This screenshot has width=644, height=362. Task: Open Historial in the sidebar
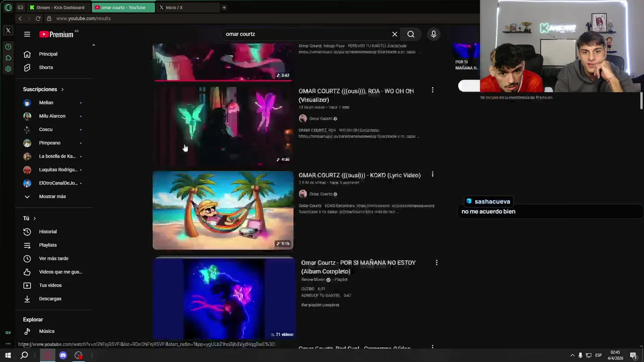[48, 232]
